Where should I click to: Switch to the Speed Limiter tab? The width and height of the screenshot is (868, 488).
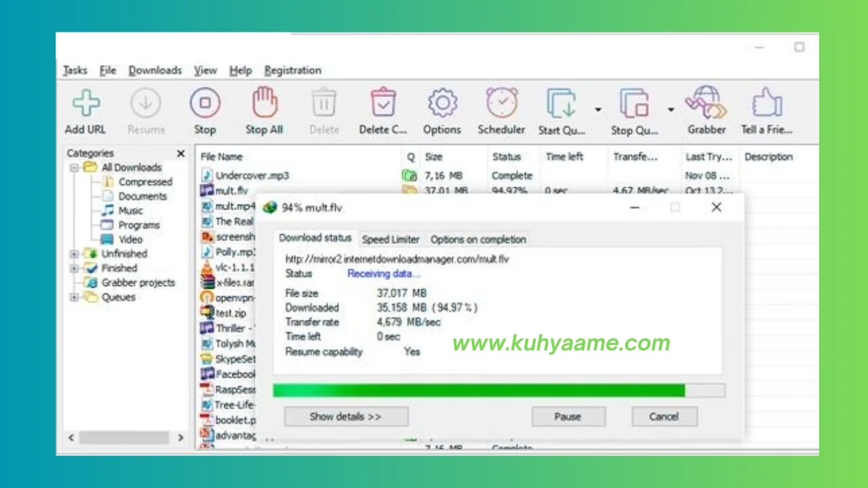[x=391, y=239]
